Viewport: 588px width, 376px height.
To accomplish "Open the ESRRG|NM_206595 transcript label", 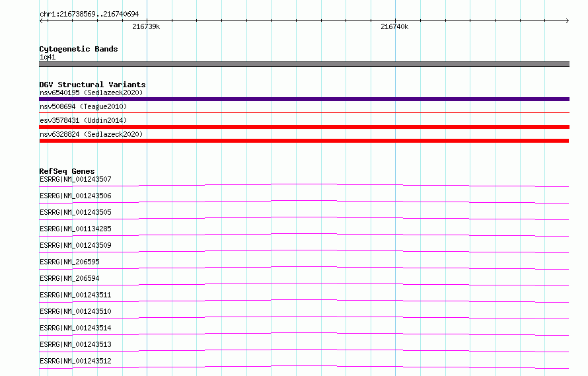I will coord(69,262).
